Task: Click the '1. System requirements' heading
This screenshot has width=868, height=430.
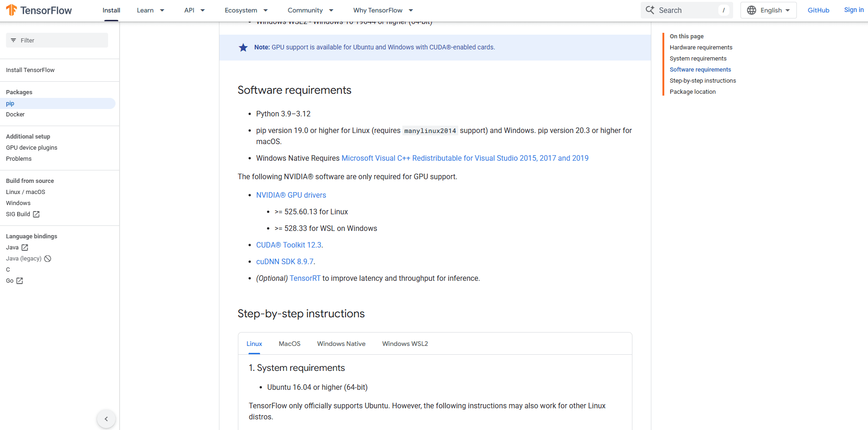Action: coord(297,368)
